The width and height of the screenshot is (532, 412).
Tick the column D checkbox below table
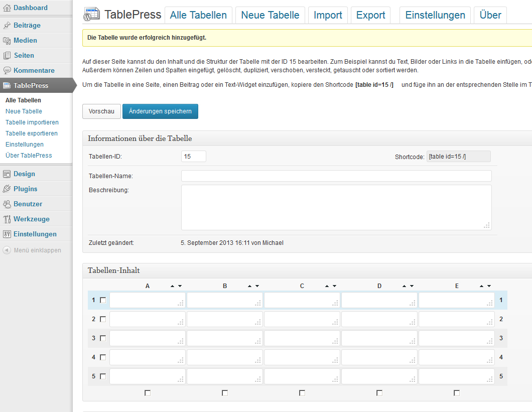point(379,393)
